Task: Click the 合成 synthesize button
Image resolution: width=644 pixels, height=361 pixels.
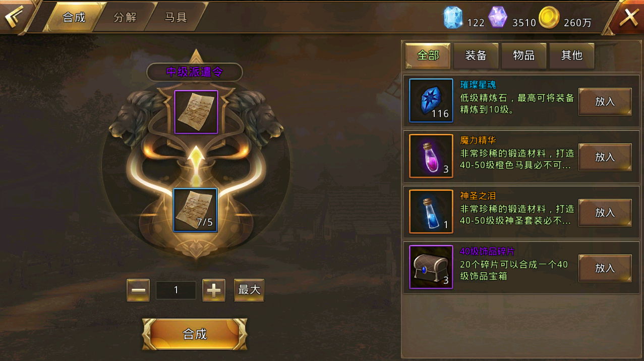Action: (x=195, y=334)
